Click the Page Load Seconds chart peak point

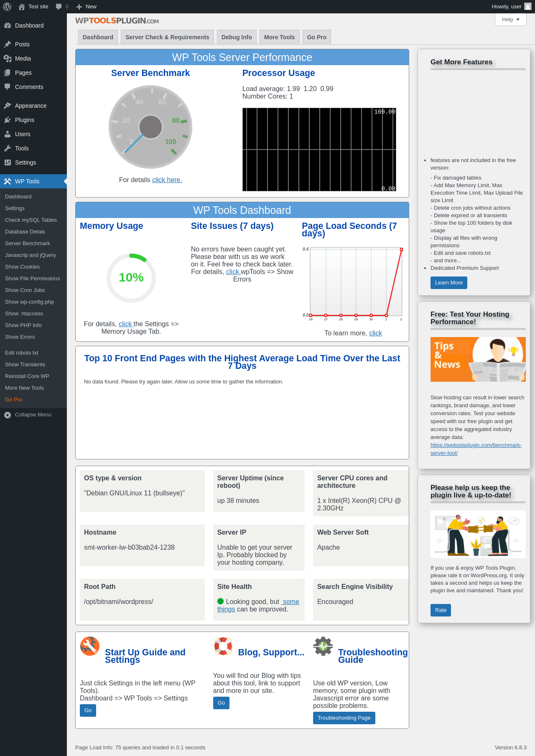(x=402, y=249)
